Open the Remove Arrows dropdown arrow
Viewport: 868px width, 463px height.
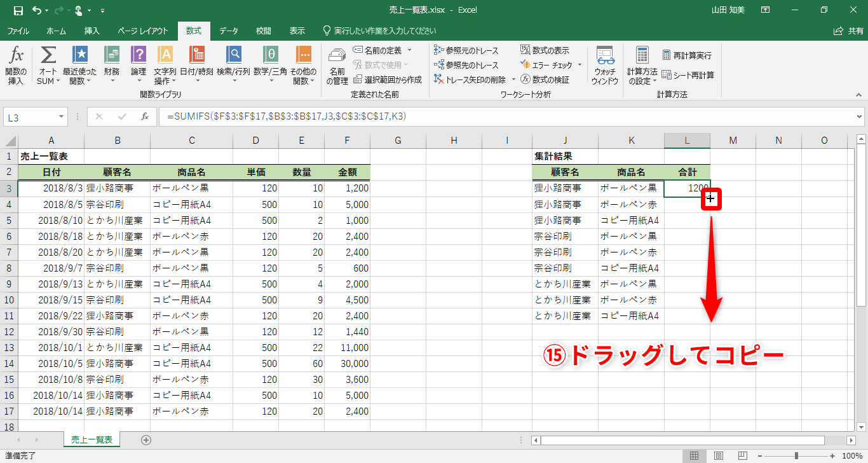click(512, 79)
